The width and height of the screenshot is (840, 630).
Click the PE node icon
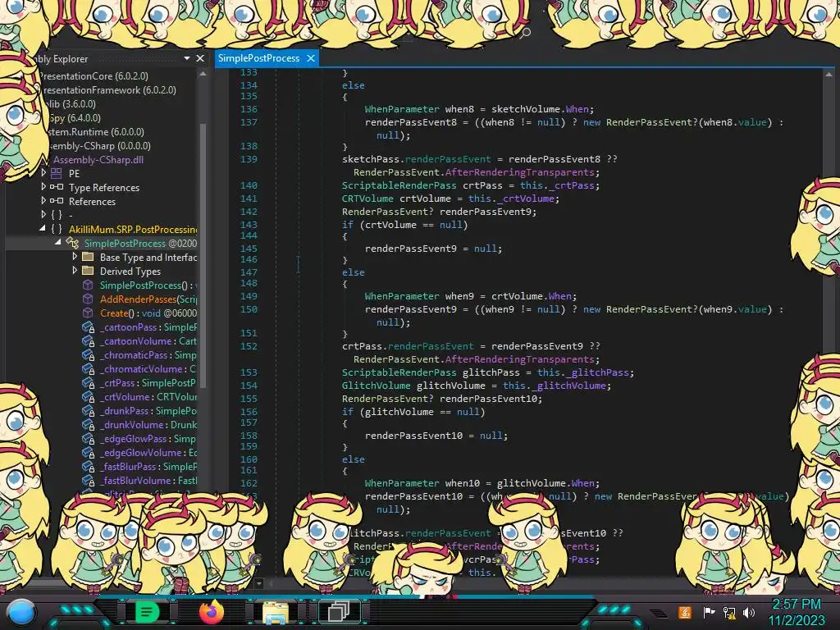[x=57, y=173]
